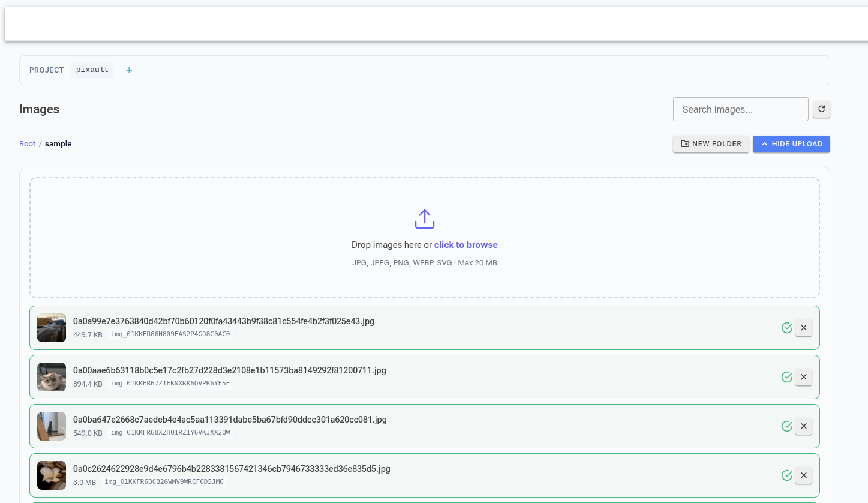
Task: Click the folder-plus icon on NEW FOLDER
Action: click(x=684, y=144)
